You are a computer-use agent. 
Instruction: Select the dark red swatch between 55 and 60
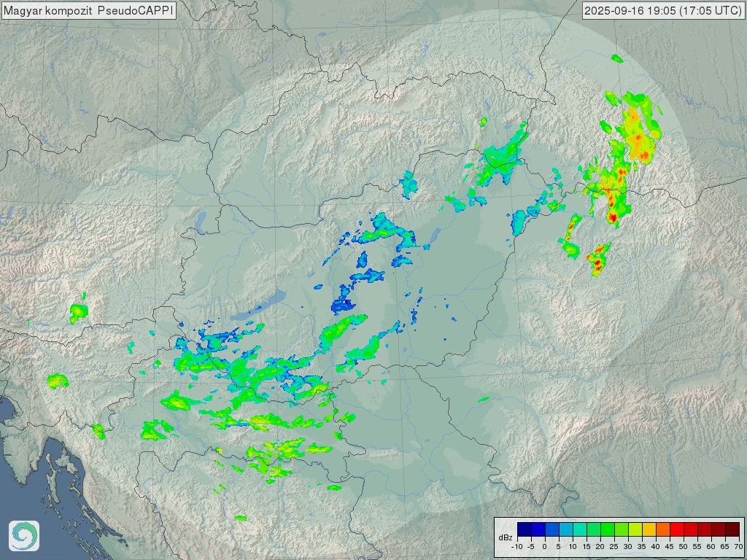pos(705,529)
